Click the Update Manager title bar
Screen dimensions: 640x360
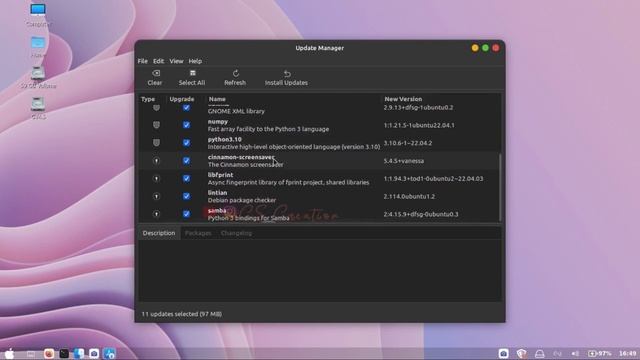[320, 48]
